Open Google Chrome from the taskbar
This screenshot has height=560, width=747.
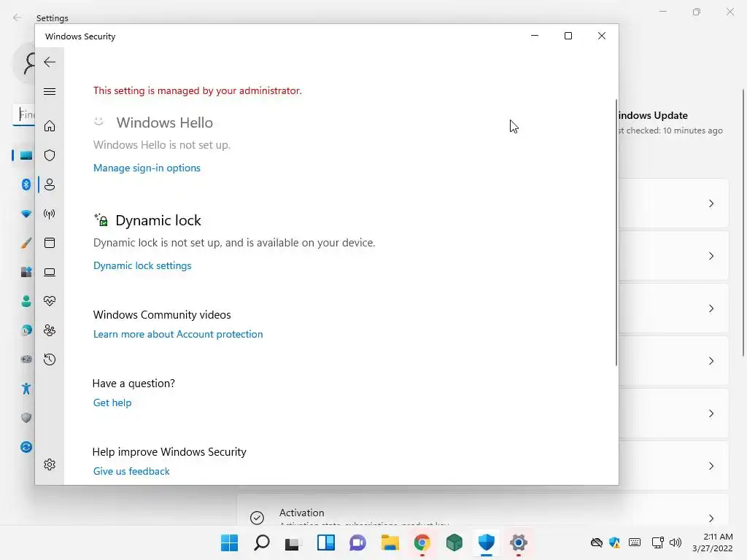click(422, 542)
